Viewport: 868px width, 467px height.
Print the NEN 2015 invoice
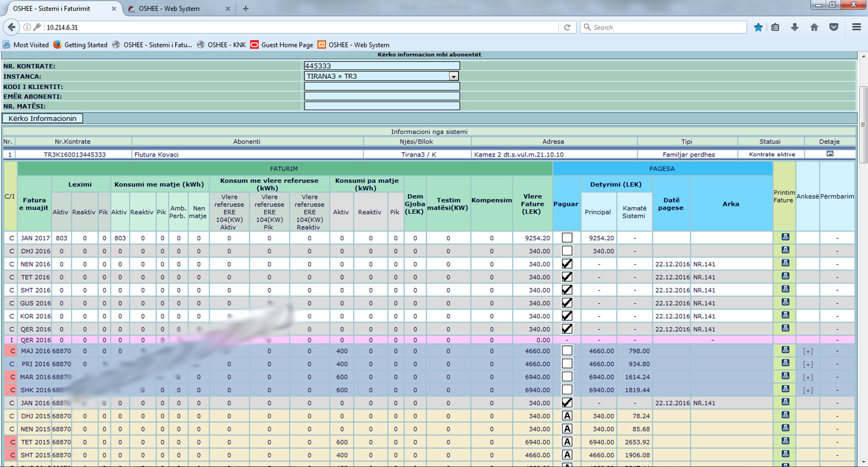point(785,428)
